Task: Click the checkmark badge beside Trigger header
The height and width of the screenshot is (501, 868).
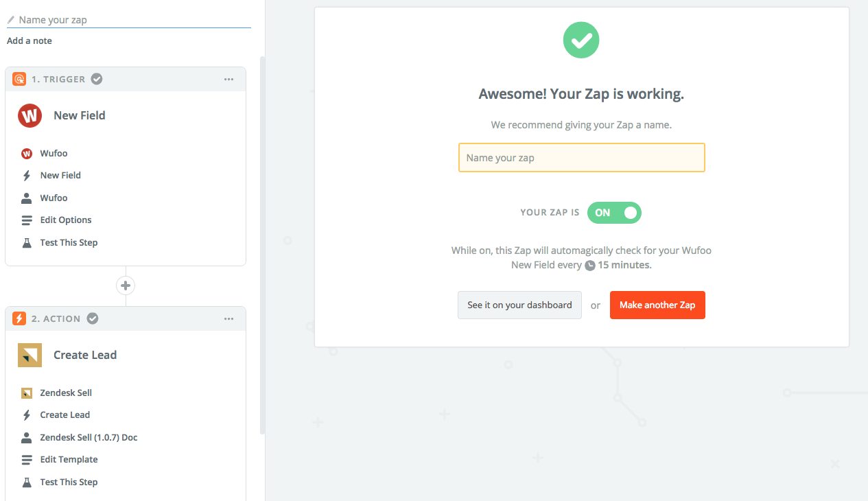Action: (x=97, y=79)
